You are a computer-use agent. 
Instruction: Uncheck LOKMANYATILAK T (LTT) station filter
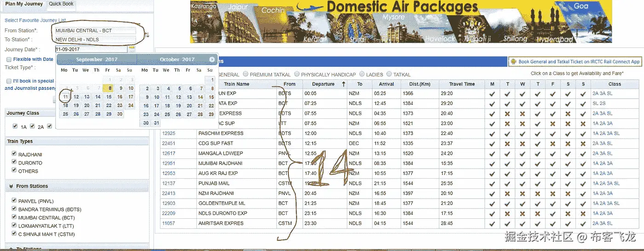point(14,226)
